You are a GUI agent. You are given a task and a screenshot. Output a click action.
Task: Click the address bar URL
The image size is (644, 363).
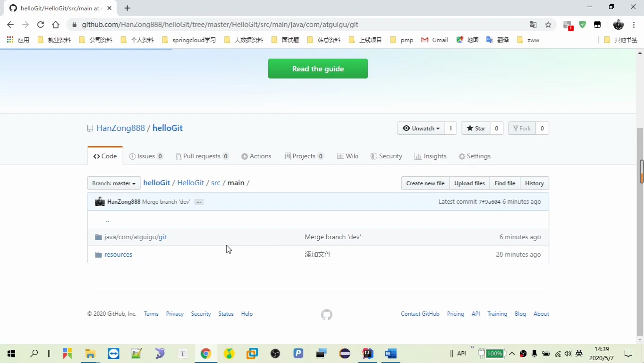pyautogui.click(x=220, y=25)
